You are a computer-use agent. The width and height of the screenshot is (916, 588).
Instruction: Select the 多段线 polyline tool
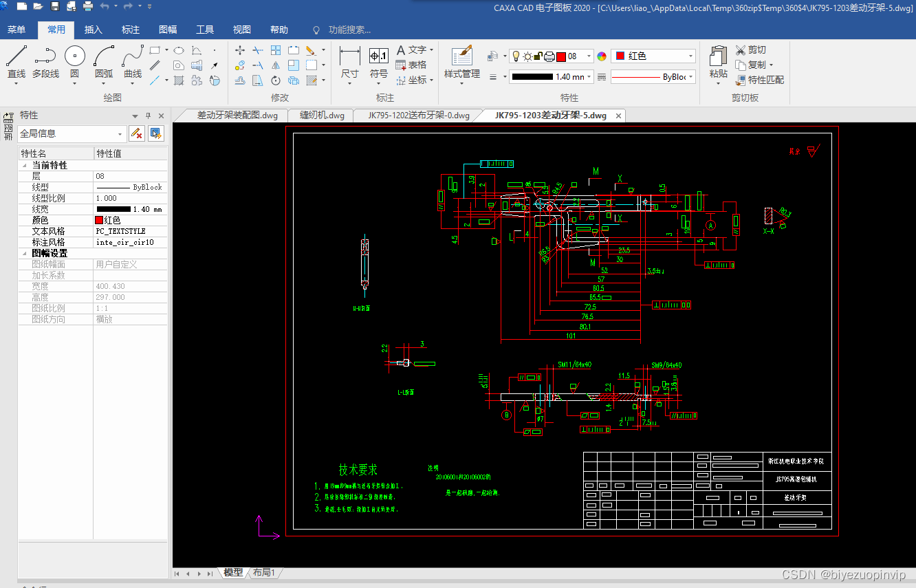[45, 63]
